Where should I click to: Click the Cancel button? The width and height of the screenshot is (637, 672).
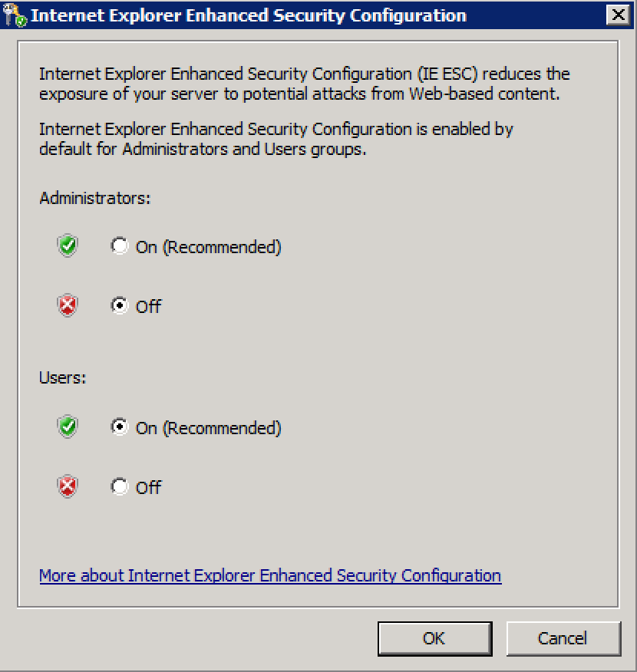tap(563, 638)
